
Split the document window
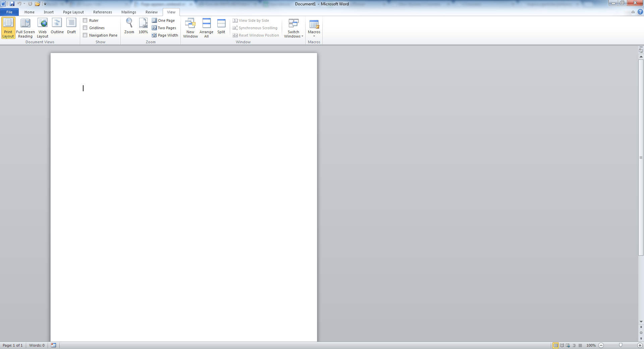(x=221, y=28)
